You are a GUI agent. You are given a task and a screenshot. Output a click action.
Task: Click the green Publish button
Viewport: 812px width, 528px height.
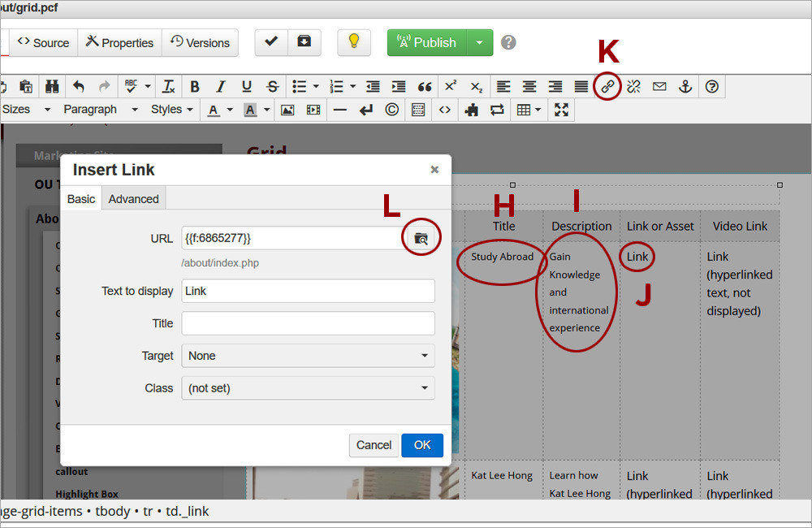[x=427, y=42]
